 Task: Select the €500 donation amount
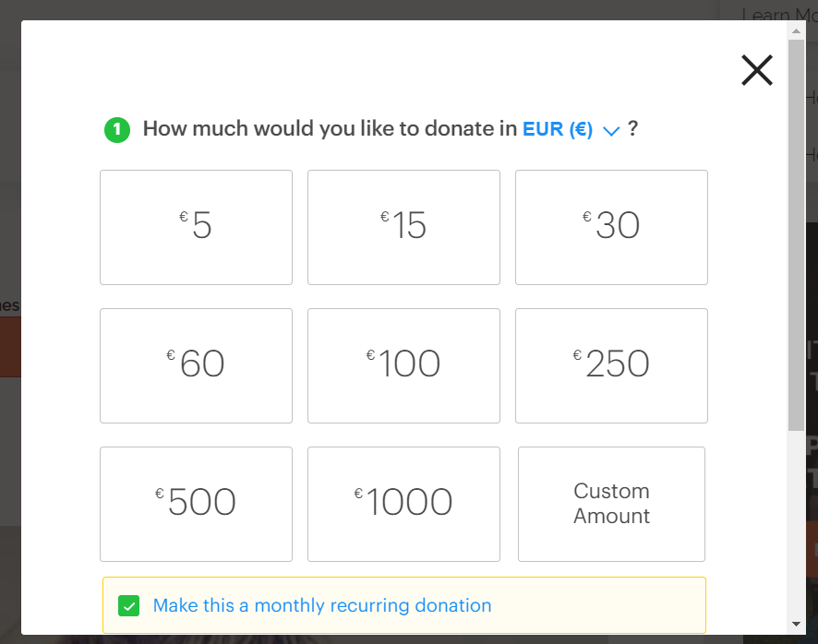(x=196, y=505)
